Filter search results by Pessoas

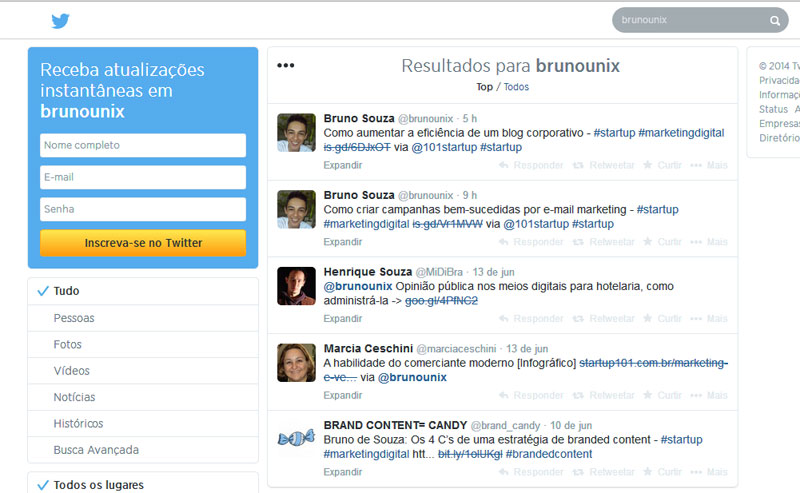(x=74, y=318)
